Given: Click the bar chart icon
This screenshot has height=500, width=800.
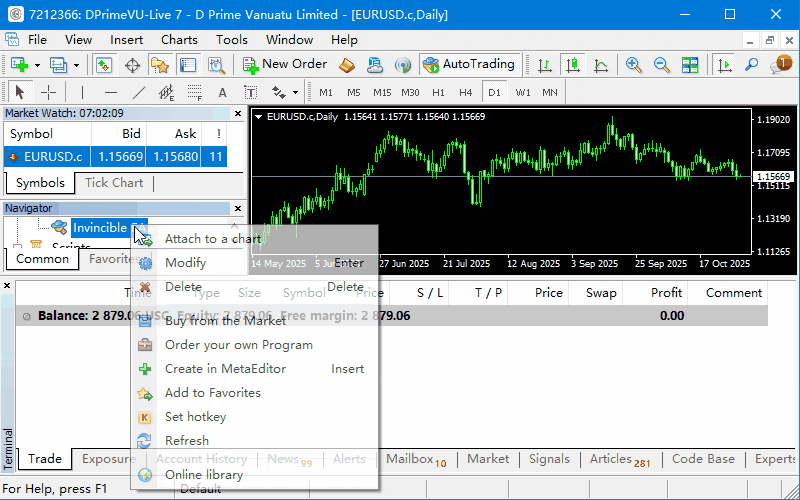Looking at the screenshot, I should click(545, 64).
